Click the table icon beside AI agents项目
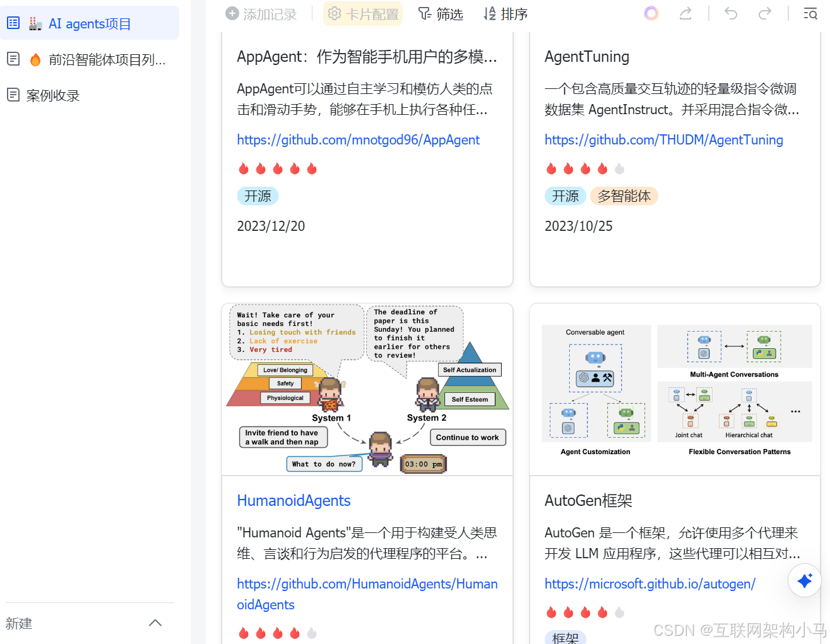This screenshot has height=644, width=830. [13, 23]
